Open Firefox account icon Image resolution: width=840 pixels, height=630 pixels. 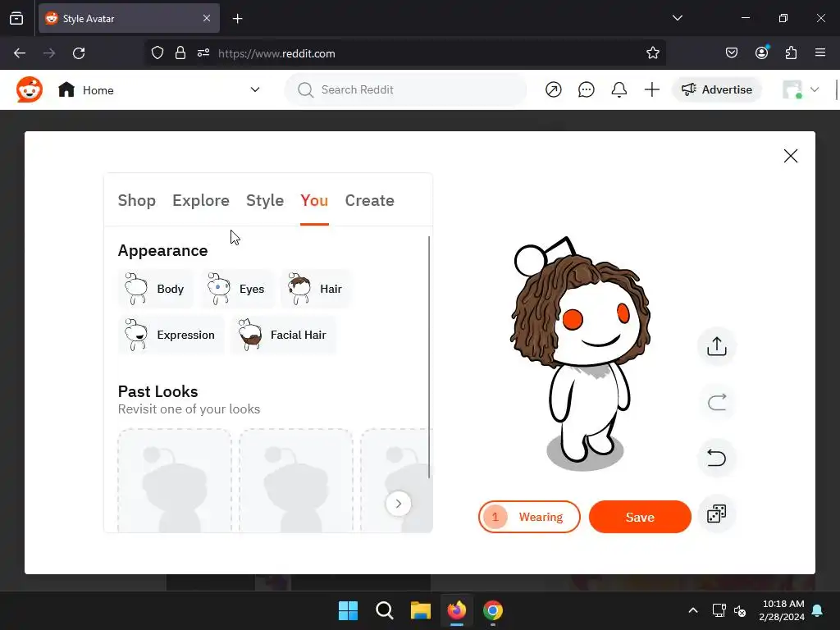pyautogui.click(x=762, y=53)
